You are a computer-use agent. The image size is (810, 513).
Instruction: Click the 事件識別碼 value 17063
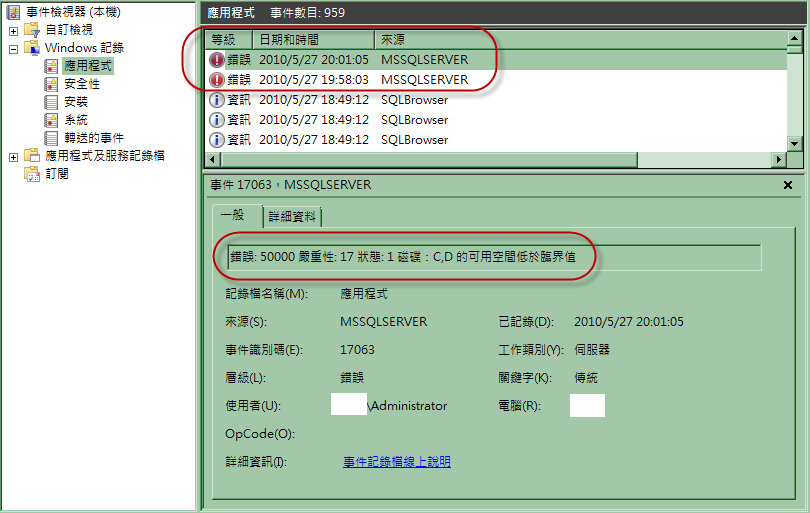357,350
